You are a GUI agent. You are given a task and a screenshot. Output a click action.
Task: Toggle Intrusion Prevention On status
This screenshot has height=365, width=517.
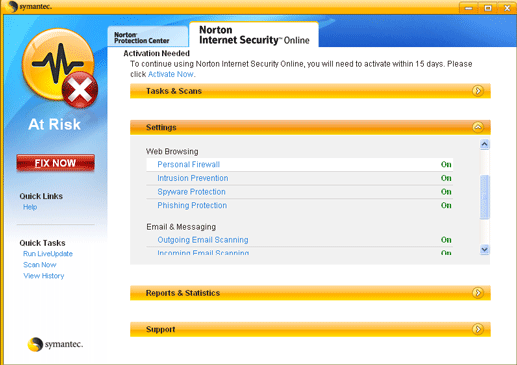pos(446,178)
